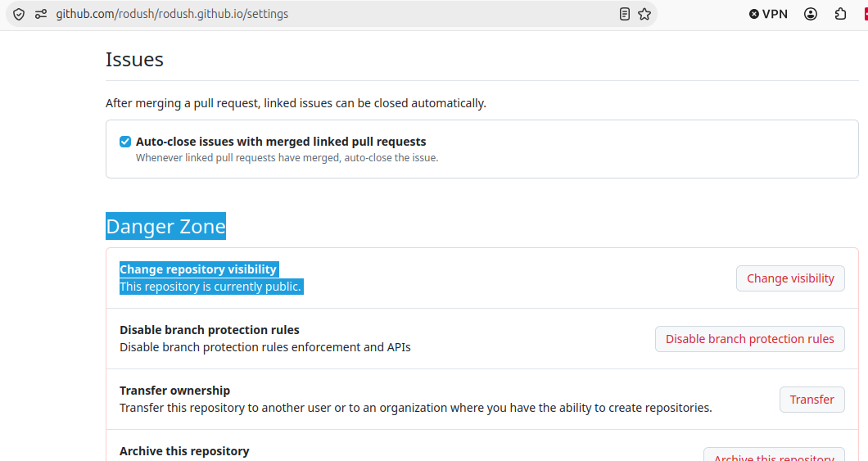868x461 pixels.
Task: Click 'Disable branch protection rules enforcement and APIs' text
Action: pos(265,347)
